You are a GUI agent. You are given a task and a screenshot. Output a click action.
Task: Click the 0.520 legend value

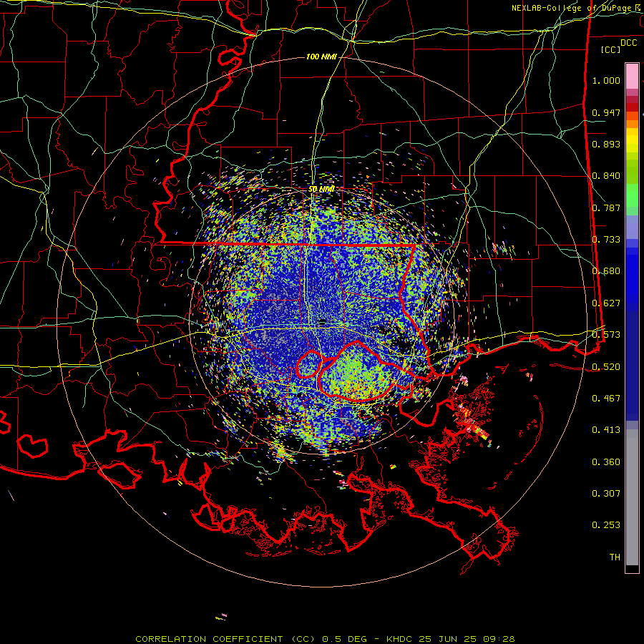[606, 367]
